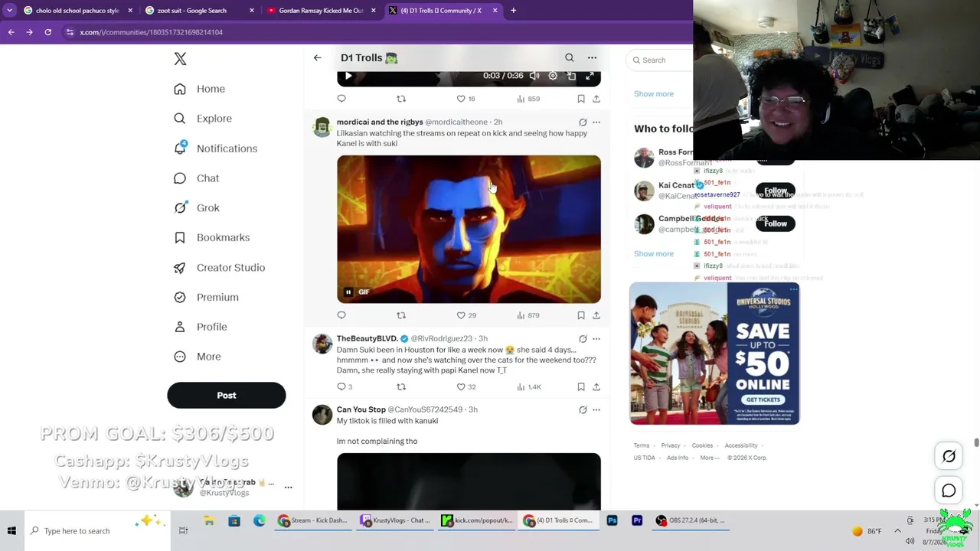Open the GIF image in mordicai's post

469,229
